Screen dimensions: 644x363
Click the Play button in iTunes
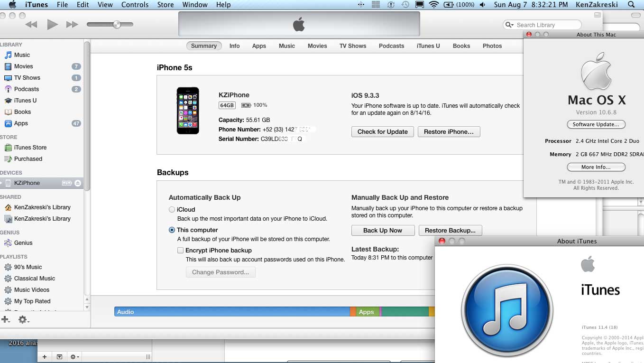(x=52, y=24)
